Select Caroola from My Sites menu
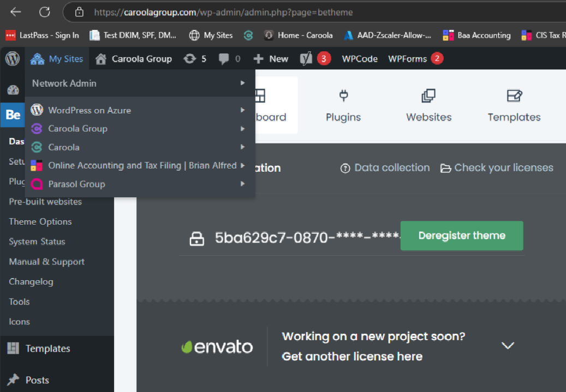 point(63,147)
